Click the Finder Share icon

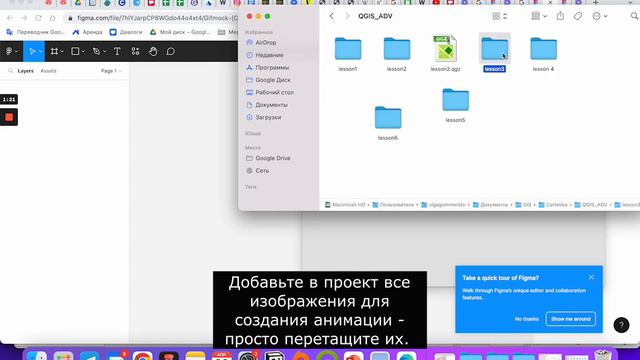pos(560,16)
